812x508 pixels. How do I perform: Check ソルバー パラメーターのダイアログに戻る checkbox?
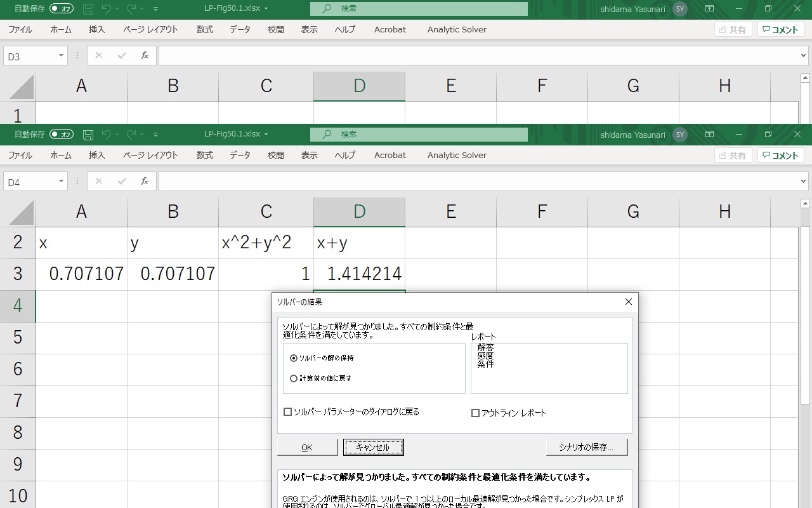pyautogui.click(x=288, y=412)
